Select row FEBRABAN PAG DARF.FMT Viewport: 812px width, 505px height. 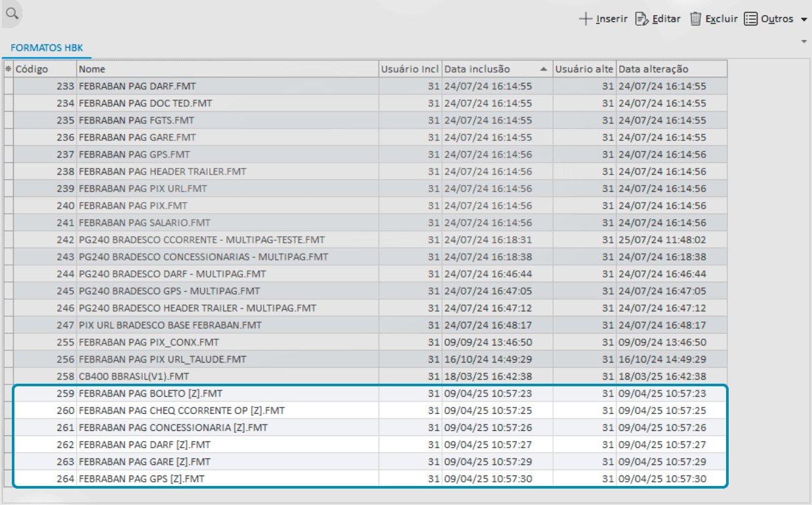point(365,86)
